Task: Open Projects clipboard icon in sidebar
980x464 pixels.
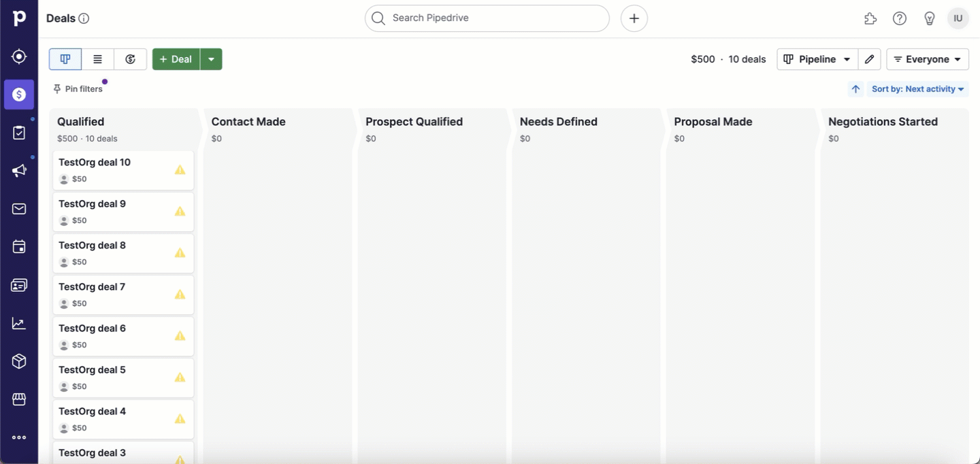Action: pos(19,133)
